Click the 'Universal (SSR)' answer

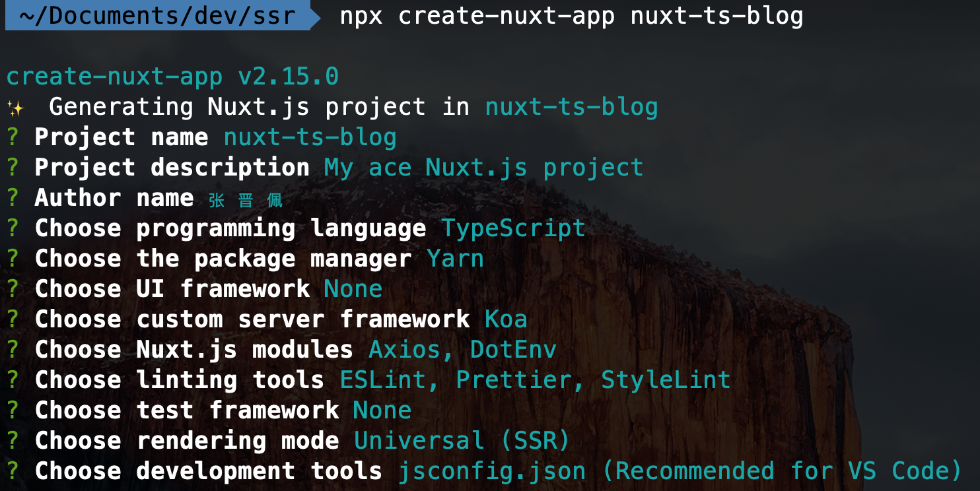[x=462, y=441]
